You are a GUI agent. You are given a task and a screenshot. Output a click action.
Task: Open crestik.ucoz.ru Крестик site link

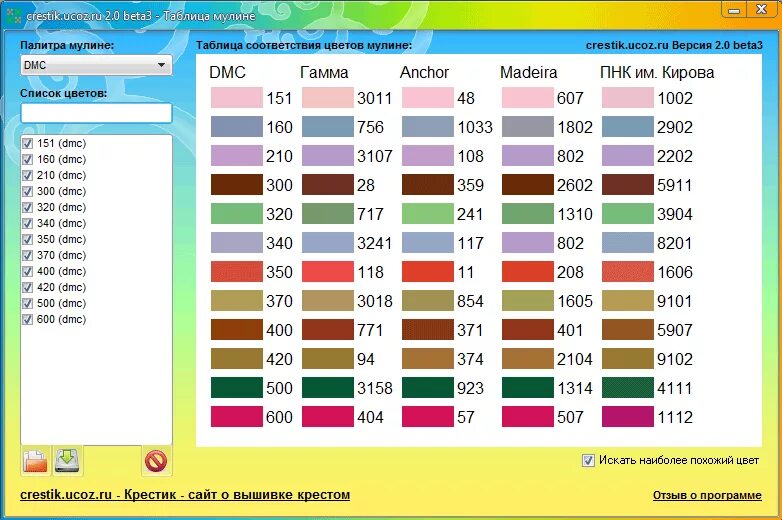click(x=185, y=495)
